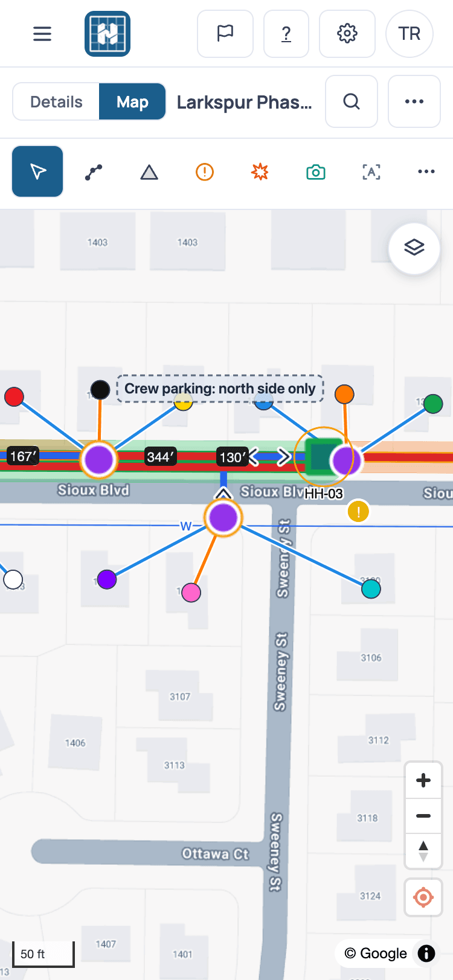Select the orange burst marker tool
453x980 pixels.
coord(260,173)
